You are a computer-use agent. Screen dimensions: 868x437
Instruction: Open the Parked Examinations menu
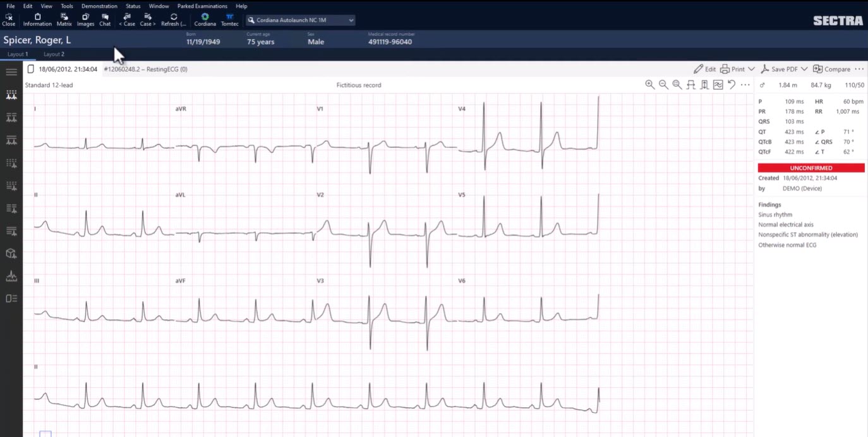coord(202,6)
